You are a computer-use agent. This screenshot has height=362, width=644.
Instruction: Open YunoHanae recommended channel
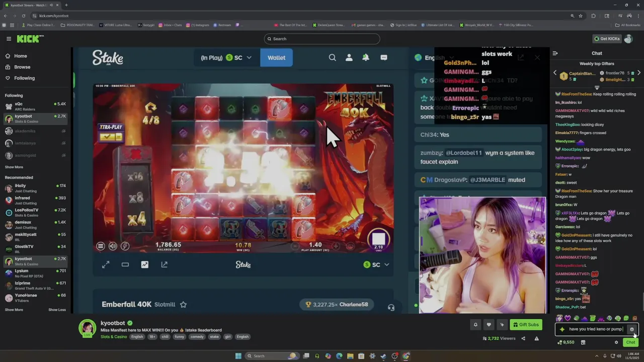pos(35,298)
